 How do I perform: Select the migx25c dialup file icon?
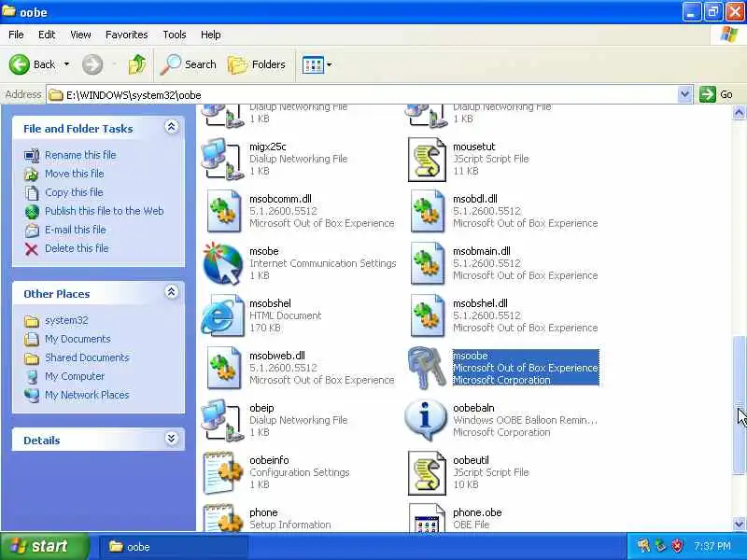(x=223, y=159)
